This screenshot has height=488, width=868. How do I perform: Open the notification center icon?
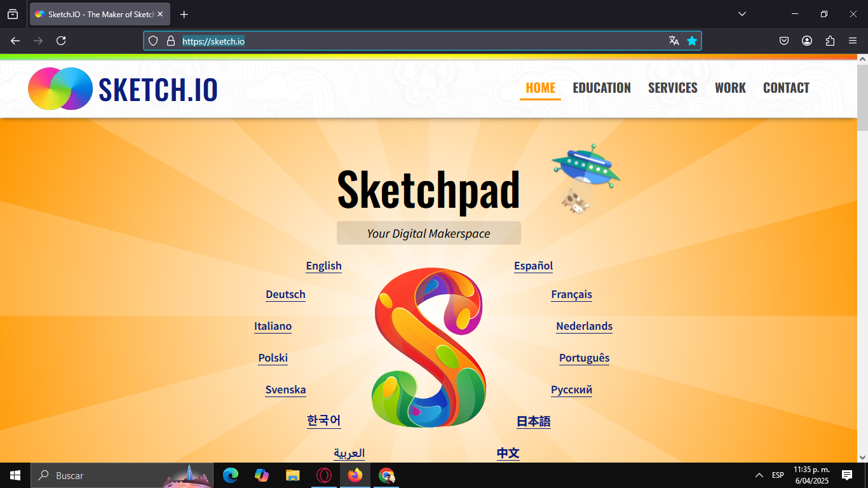point(847,475)
